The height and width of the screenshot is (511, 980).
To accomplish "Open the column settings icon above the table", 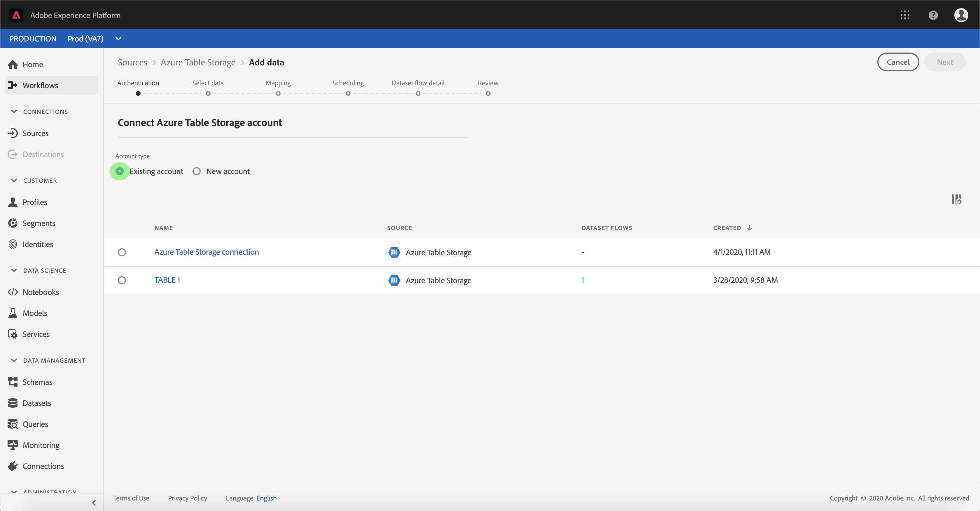I will [x=956, y=199].
